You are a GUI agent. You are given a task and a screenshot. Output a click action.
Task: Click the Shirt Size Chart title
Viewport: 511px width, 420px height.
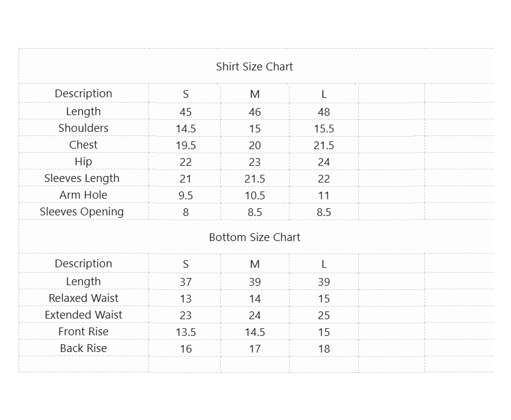[254, 67]
